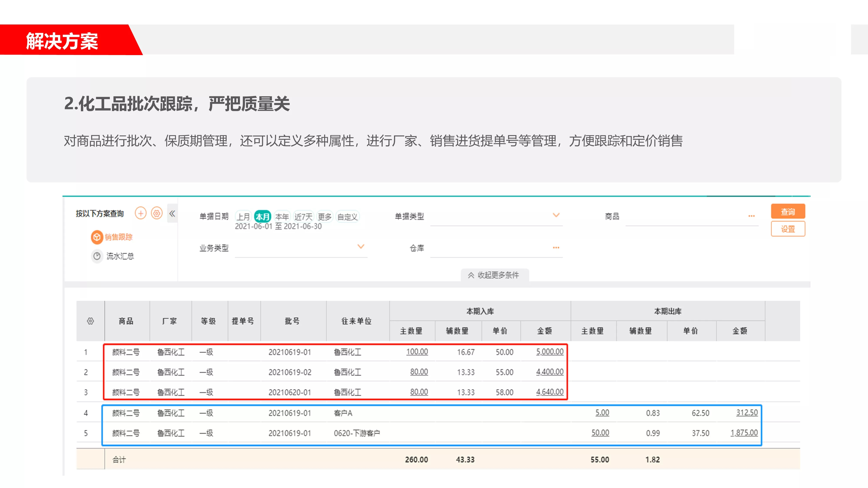The image size is (868, 488).
Task: Open query scheme settings gear icon
Action: (157, 213)
